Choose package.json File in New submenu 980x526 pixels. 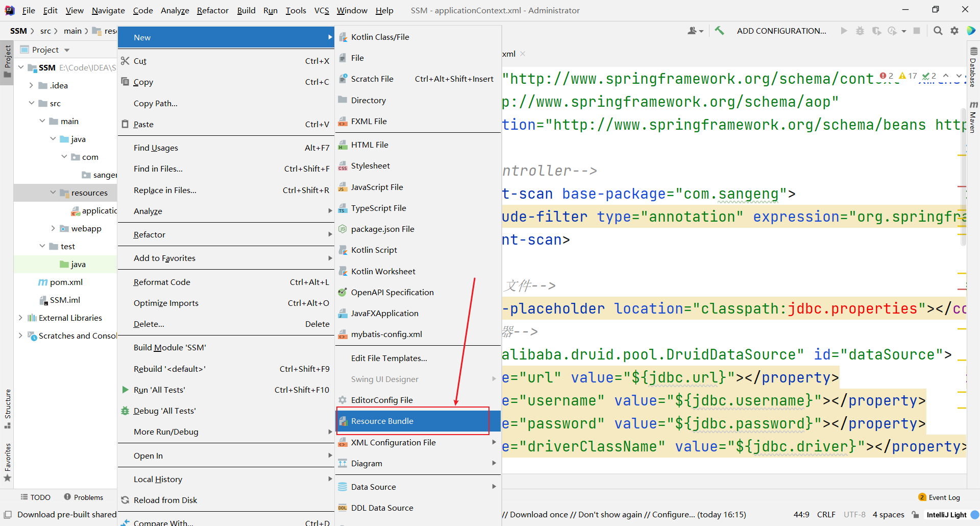418,229
